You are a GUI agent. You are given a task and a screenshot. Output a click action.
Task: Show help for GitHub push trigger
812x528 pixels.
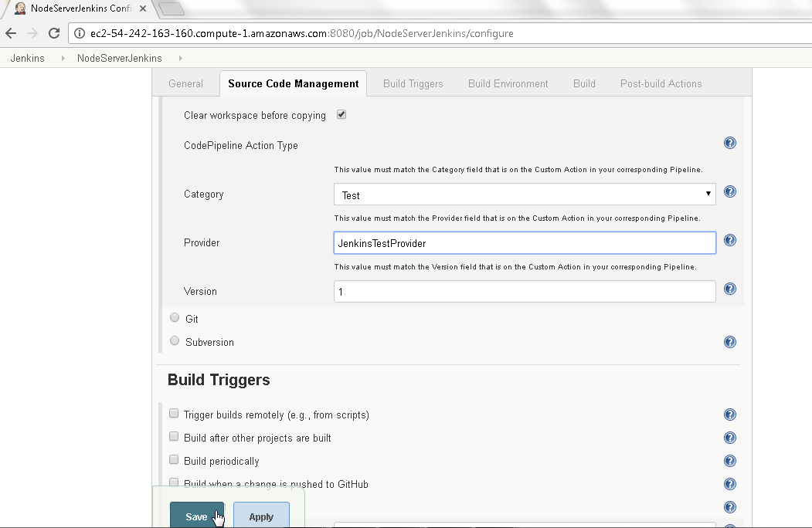[729, 484]
